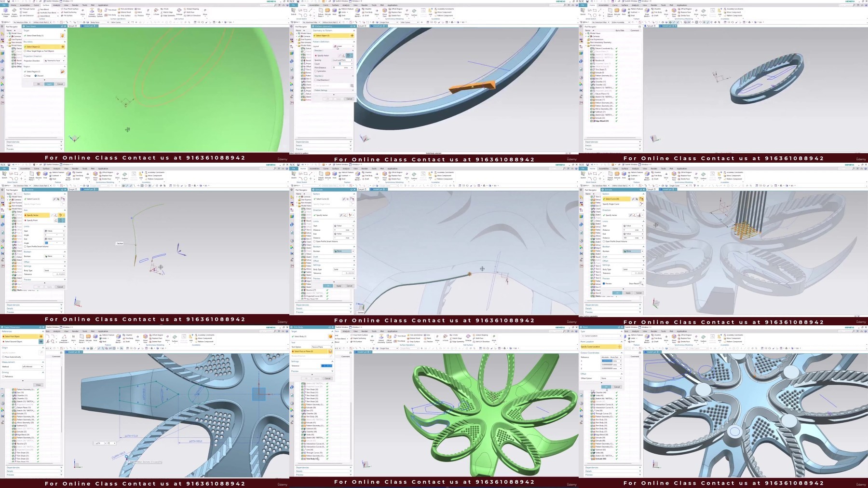Image resolution: width=868 pixels, height=488 pixels.
Task: Click Apply in center Extrude dialog
Action: point(339,286)
